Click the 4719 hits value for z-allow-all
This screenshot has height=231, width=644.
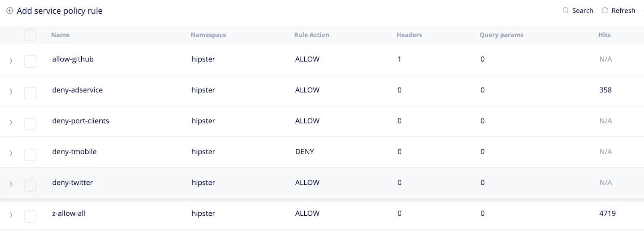pos(607,213)
